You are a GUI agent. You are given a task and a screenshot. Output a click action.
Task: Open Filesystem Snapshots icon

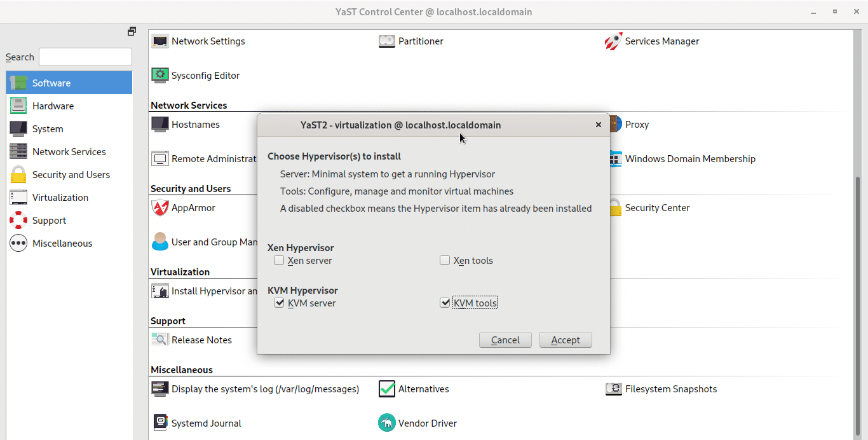(613, 389)
